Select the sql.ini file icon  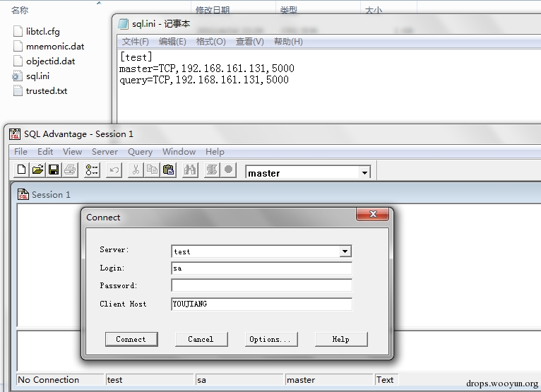pos(17,76)
